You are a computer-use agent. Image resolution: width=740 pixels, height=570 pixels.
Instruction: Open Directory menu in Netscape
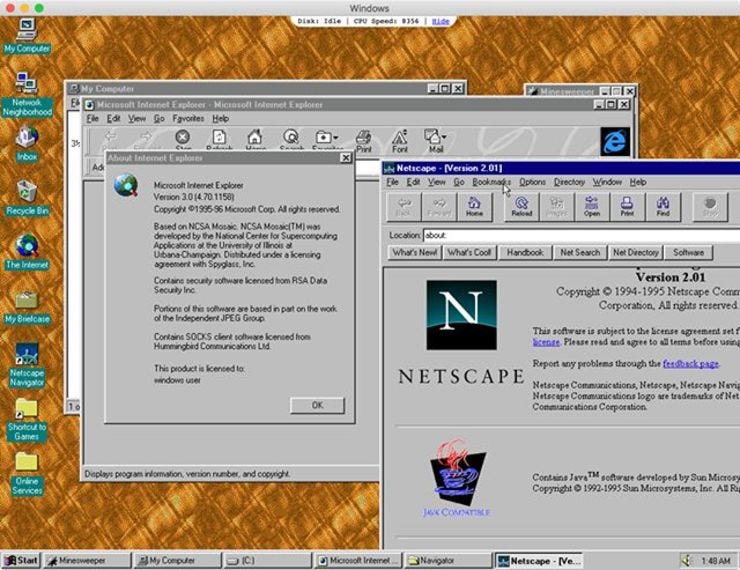[x=569, y=182]
